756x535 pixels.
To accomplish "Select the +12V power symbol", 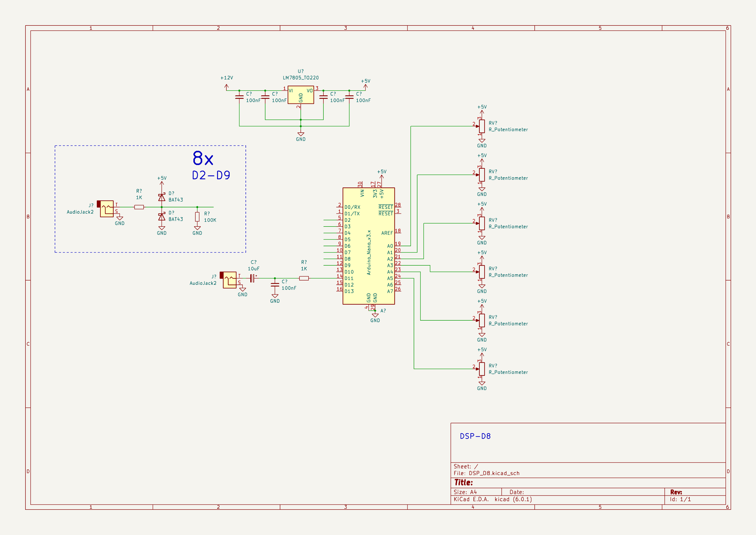I will click(227, 87).
